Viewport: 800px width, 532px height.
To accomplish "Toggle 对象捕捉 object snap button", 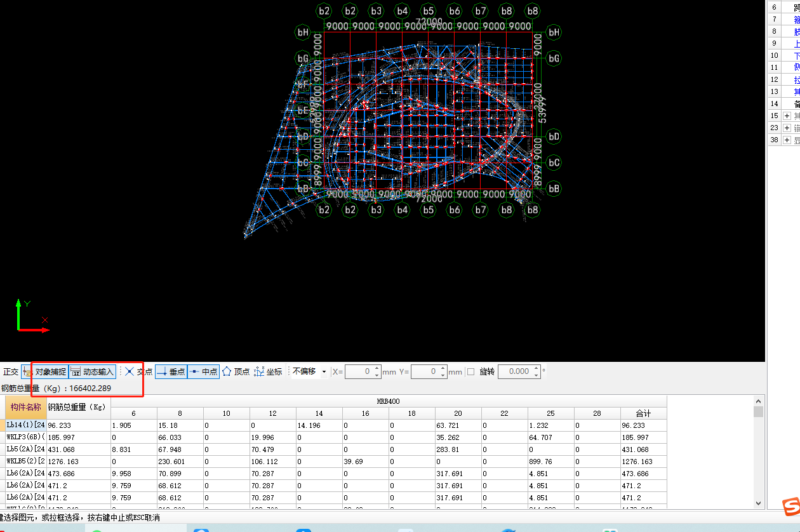I will tap(44, 372).
